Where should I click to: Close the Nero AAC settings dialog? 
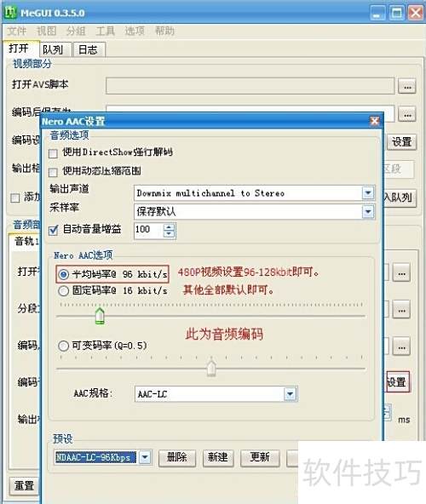pos(374,121)
